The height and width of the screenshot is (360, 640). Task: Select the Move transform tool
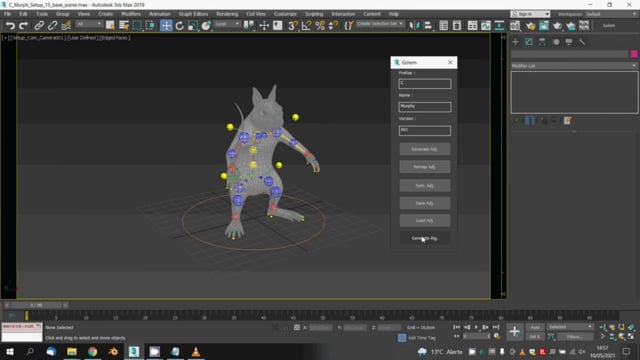point(166,26)
